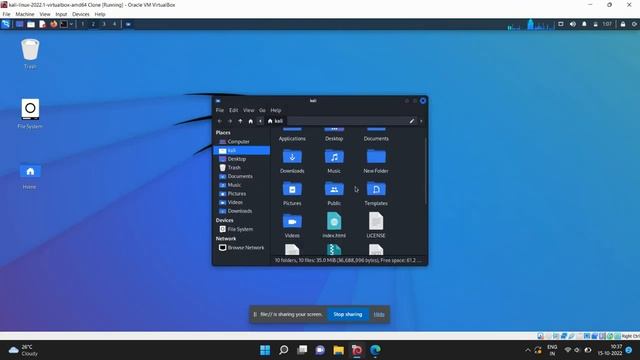Open the power/logout icon in the Kali panel
Viewport: 640px width, 360px height.
(634, 24)
